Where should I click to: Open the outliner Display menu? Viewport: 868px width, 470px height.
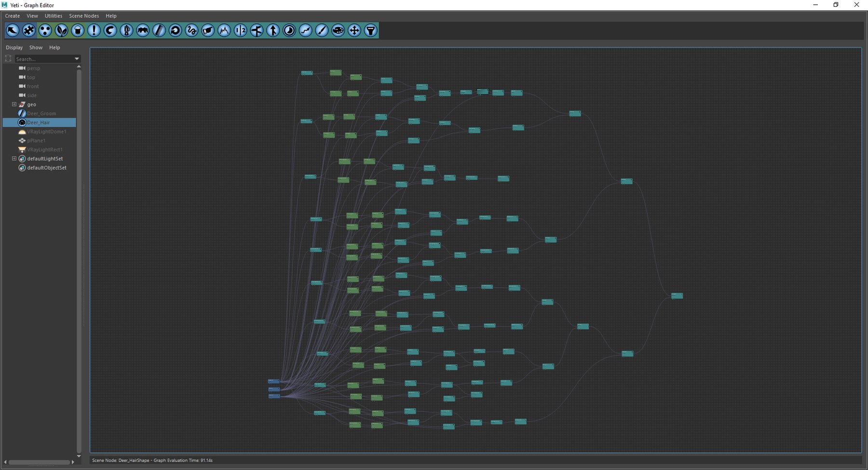tap(14, 48)
